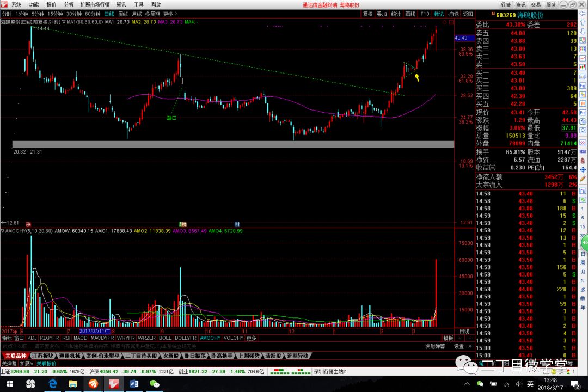Click the down arrow icon in right sidebar
The width and height of the screenshot is (588, 392).
click(x=583, y=32)
